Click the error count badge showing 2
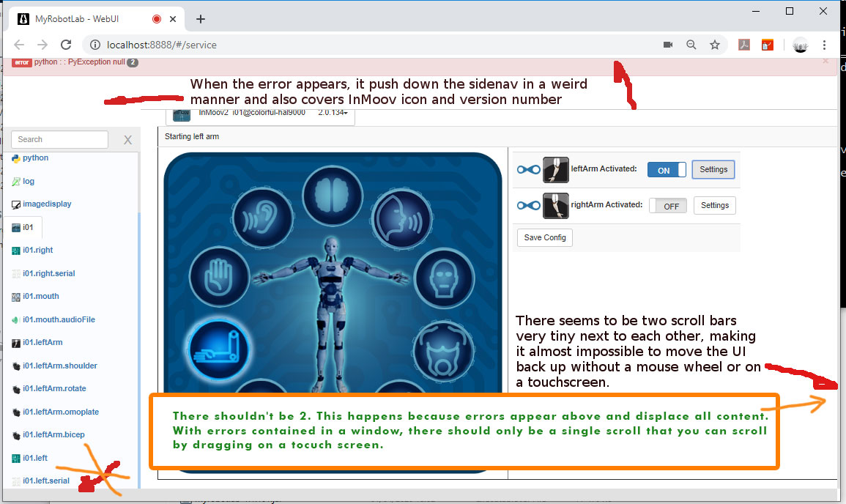Image resolution: width=846 pixels, height=504 pixels. tap(133, 62)
